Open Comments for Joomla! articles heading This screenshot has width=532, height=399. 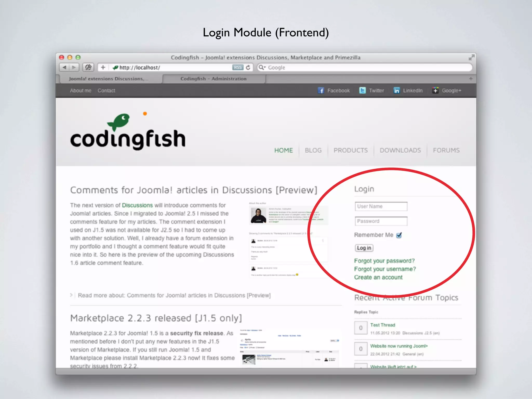(194, 190)
